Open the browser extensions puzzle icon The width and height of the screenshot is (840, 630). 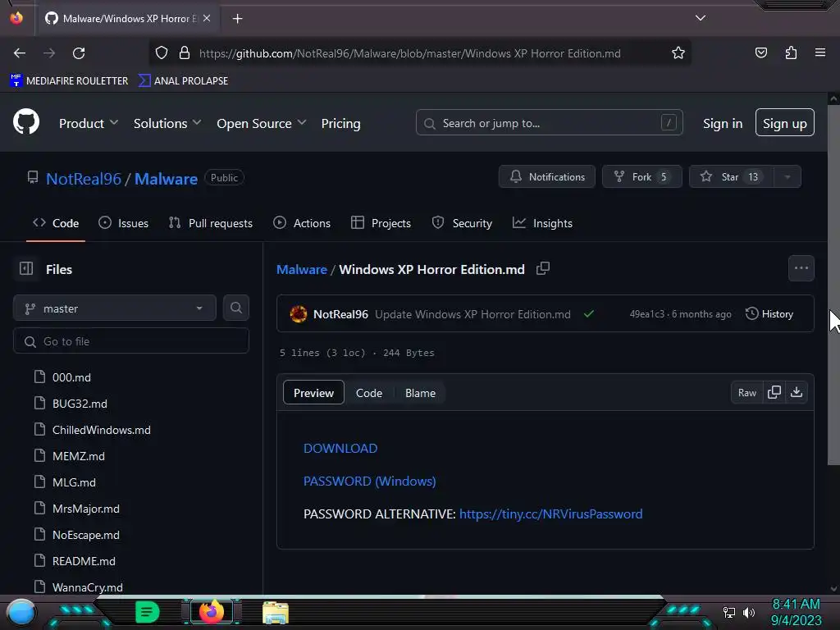tap(791, 53)
